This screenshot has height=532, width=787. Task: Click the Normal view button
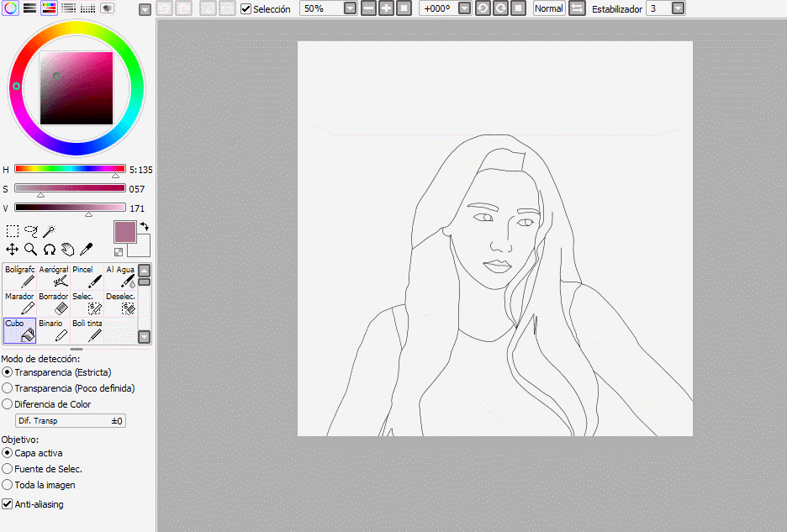(548, 8)
